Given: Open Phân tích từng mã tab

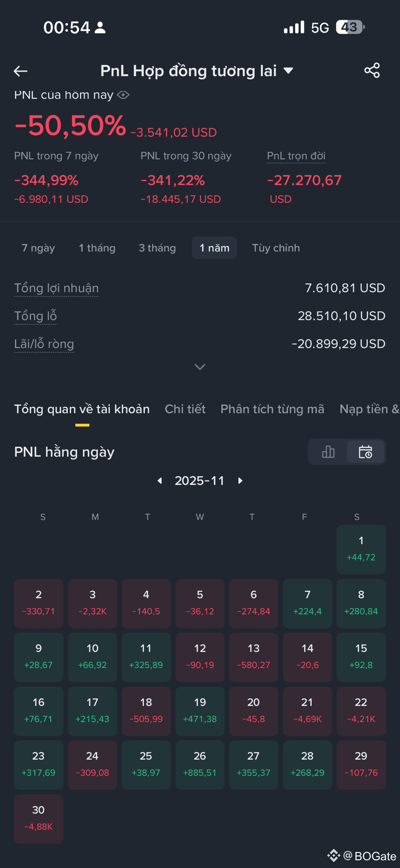Looking at the screenshot, I should pyautogui.click(x=272, y=409).
